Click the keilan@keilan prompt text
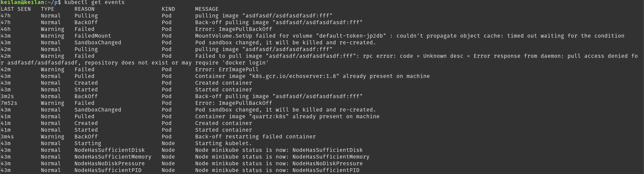The height and width of the screenshot is (174, 644). pyautogui.click(x=22, y=3)
